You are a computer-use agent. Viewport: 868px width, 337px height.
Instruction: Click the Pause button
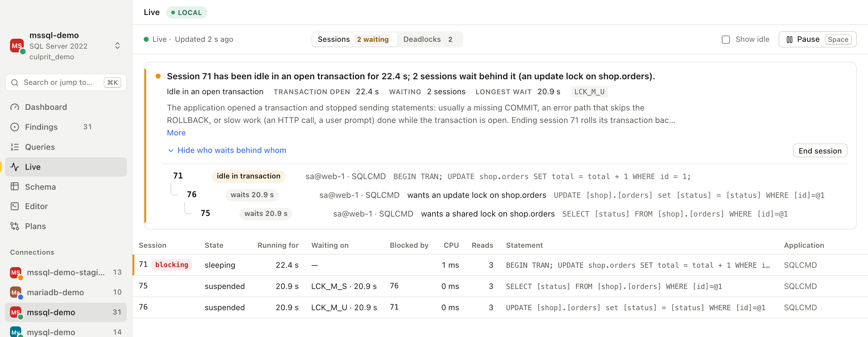click(x=817, y=39)
